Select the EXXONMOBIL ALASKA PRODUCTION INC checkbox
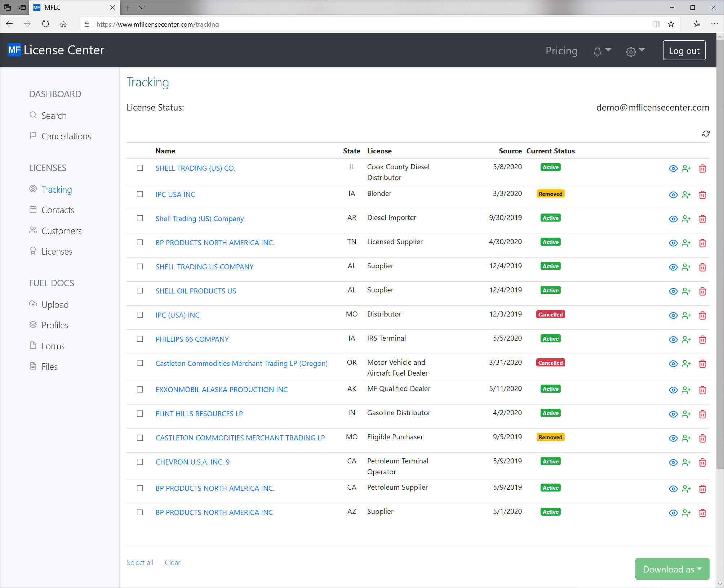The image size is (724, 588). (x=140, y=389)
